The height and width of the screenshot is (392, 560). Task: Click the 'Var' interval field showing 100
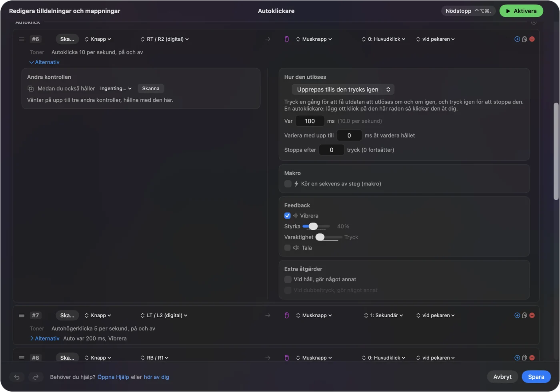[310, 121]
